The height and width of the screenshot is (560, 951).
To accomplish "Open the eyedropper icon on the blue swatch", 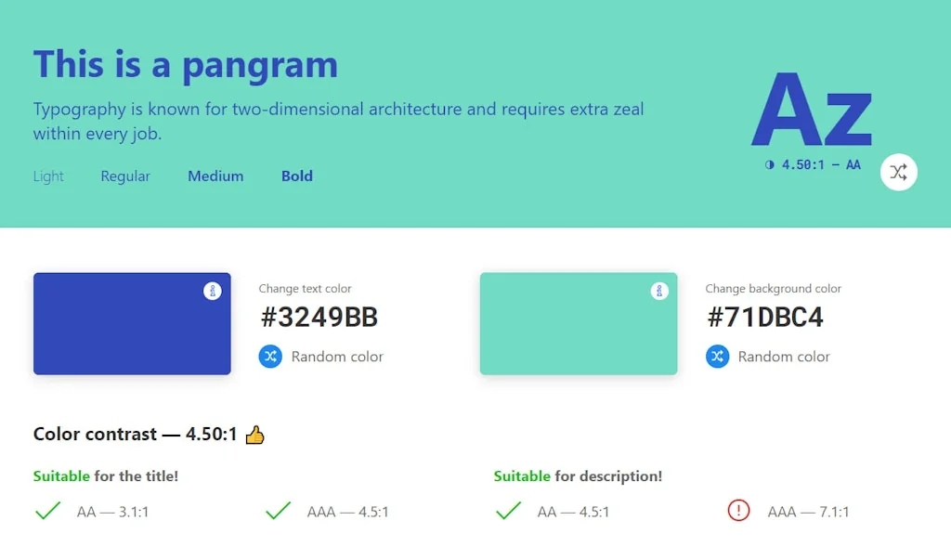I will (213, 291).
